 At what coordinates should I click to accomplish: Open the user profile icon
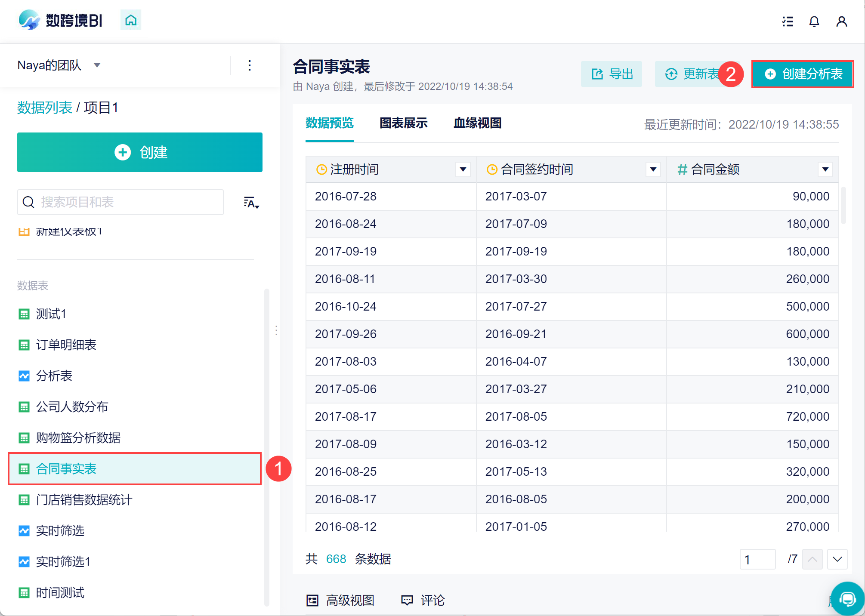(x=841, y=22)
